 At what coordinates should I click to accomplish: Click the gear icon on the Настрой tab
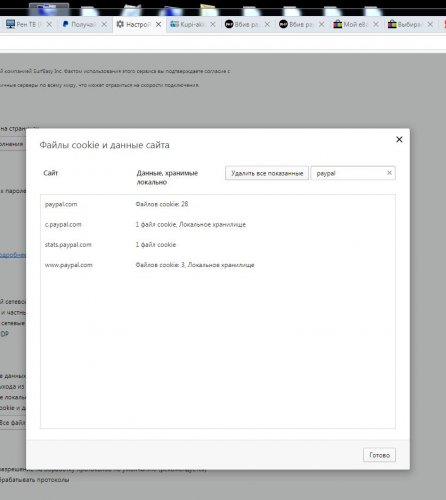coord(120,24)
